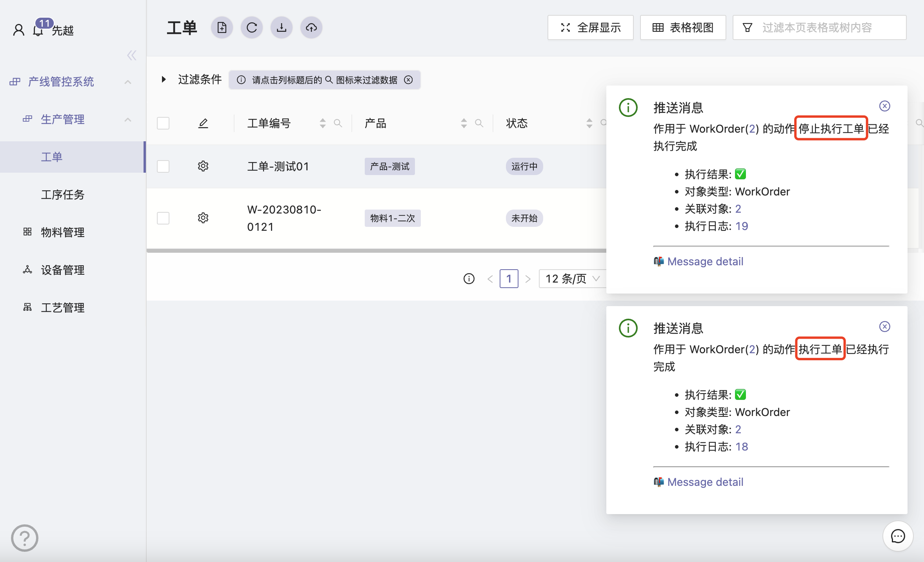Click the refresh icon in header toolbar

point(252,28)
